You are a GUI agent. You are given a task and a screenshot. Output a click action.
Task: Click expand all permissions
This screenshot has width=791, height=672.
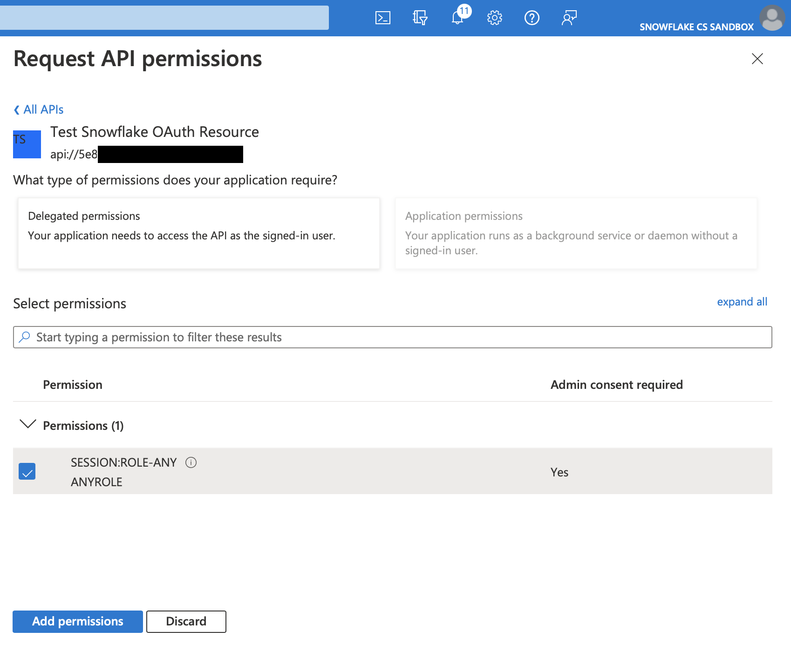pyautogui.click(x=742, y=302)
